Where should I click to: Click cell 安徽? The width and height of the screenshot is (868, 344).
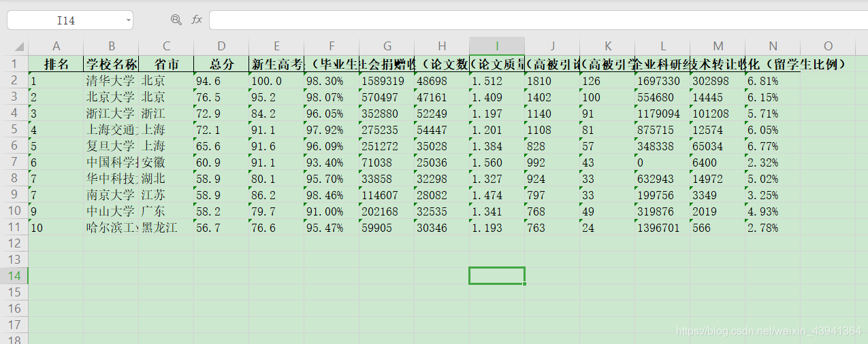click(x=166, y=162)
